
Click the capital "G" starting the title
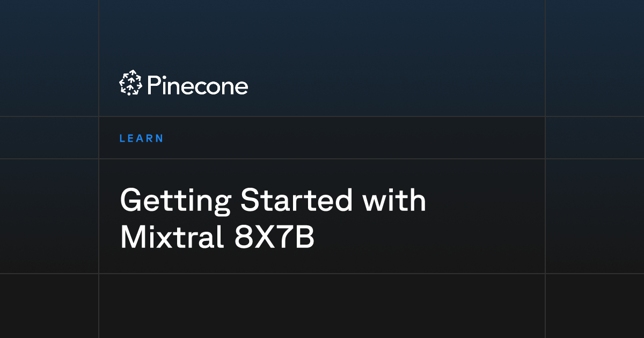click(x=132, y=200)
